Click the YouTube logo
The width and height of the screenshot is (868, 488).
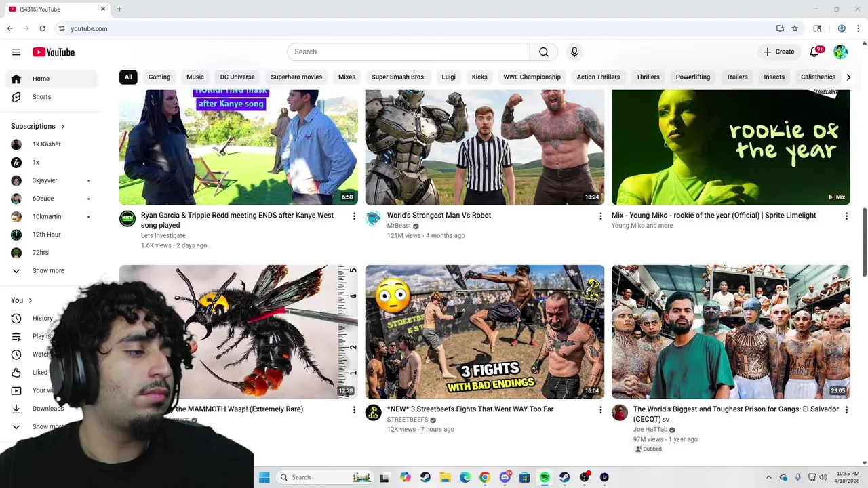pos(53,52)
